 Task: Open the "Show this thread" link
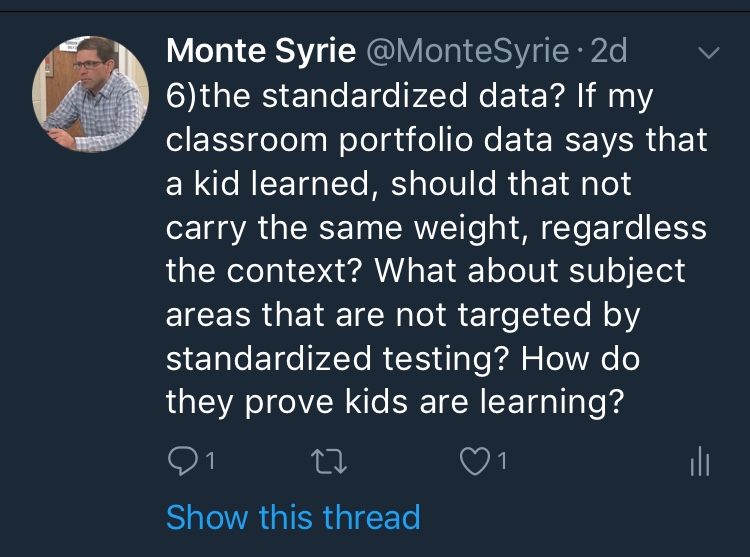pyautogui.click(x=292, y=517)
